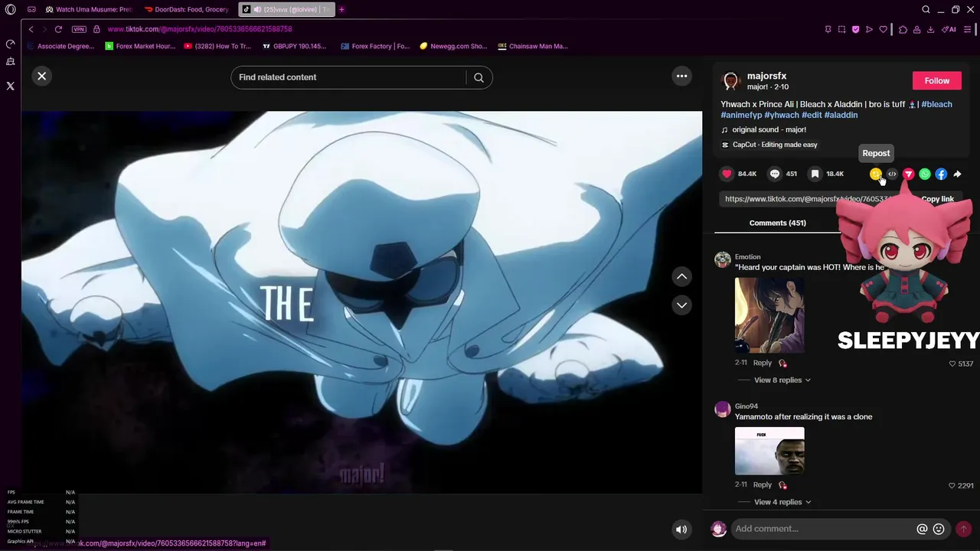Go to the next video with the down arrow

coord(681,305)
